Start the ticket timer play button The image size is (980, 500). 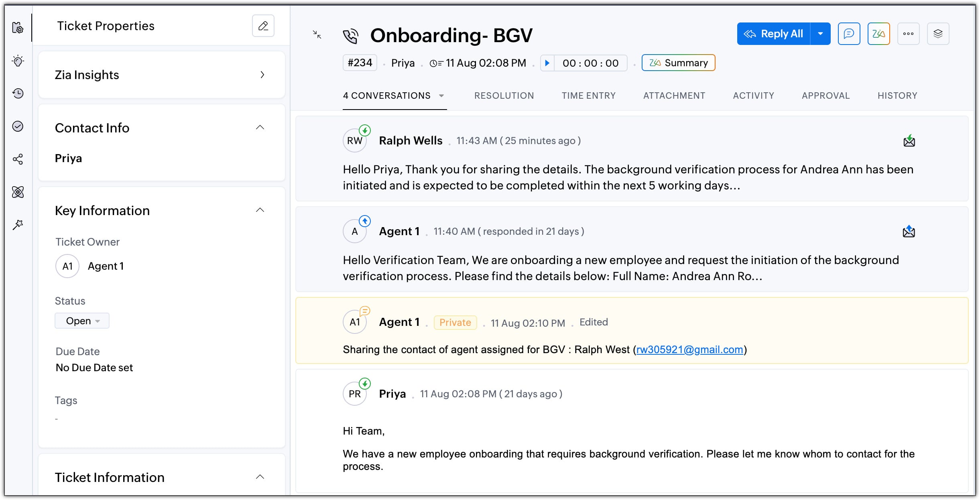coord(547,63)
